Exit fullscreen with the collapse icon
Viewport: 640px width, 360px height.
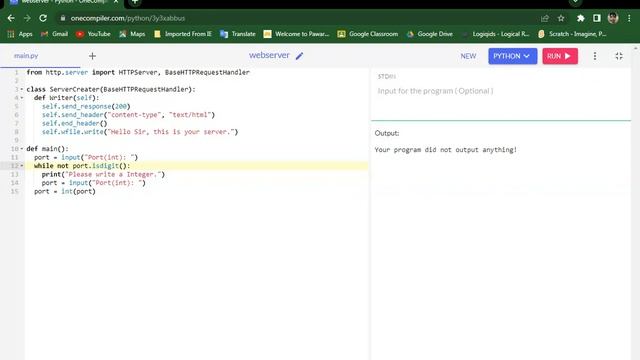(619, 56)
